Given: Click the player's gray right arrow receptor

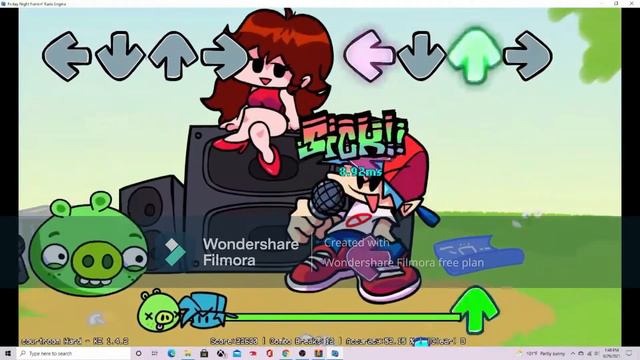Looking at the screenshot, I should (x=528, y=56).
